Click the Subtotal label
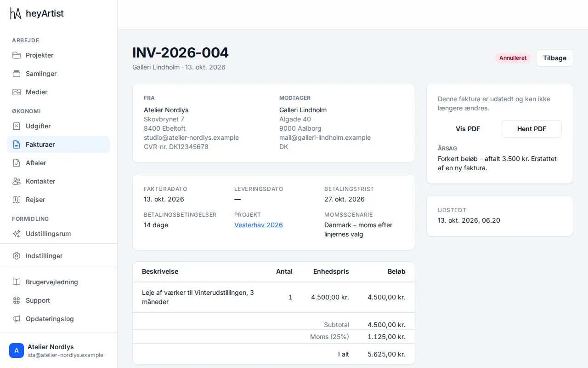The image size is (588, 368). 336,325
